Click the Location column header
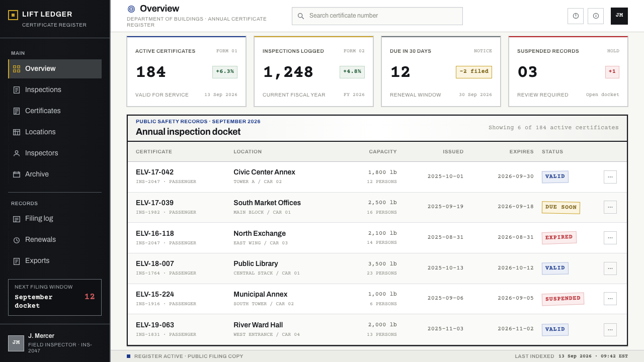The height and width of the screenshot is (362, 644). (248, 152)
